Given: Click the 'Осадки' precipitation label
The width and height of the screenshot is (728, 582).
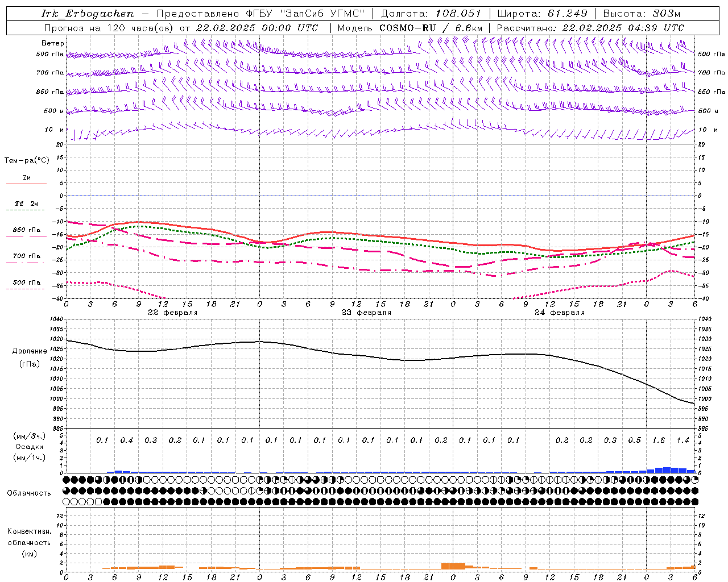Looking at the screenshot, I should 30,447.
